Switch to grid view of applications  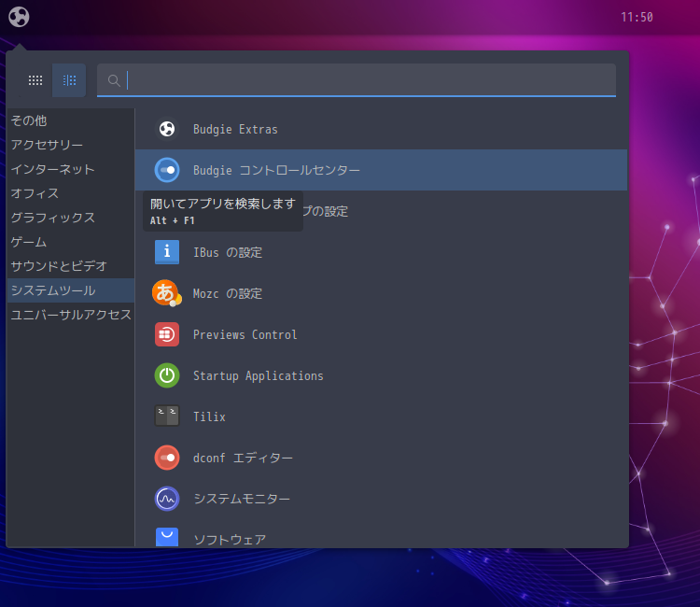(x=35, y=80)
